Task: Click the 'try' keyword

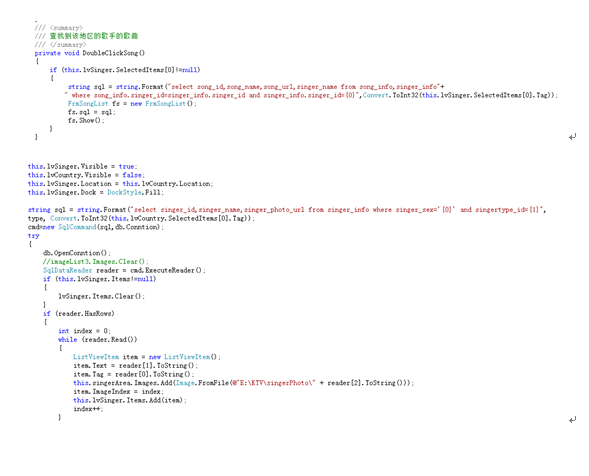Action: [x=33, y=236]
